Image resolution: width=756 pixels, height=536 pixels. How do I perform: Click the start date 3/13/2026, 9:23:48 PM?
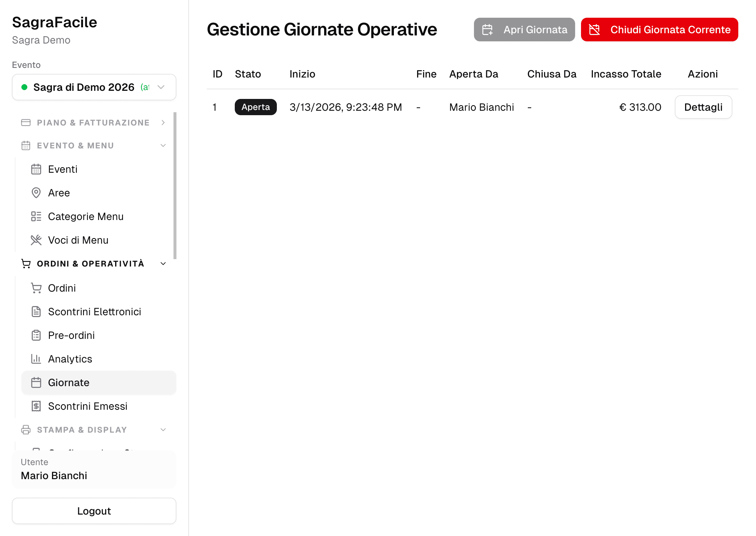(346, 107)
